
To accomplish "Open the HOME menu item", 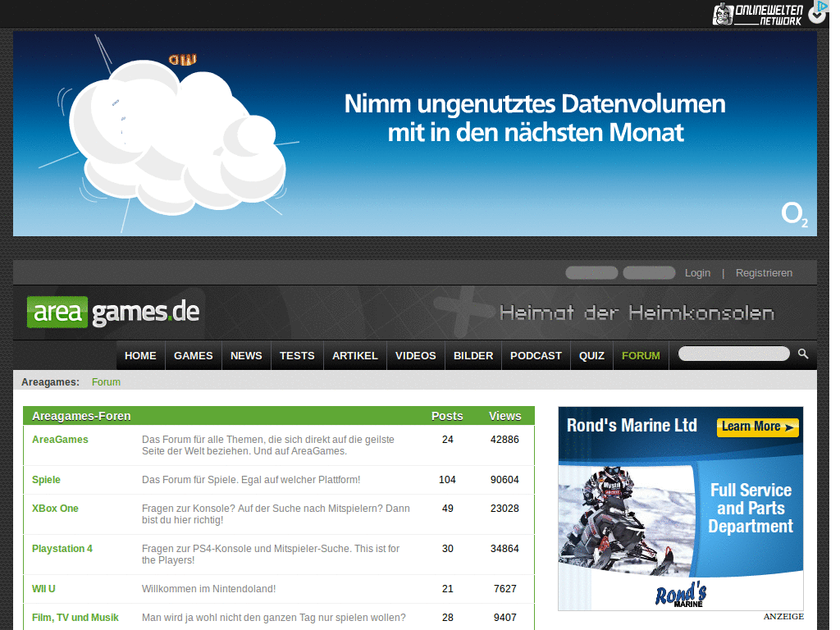I will tap(140, 356).
